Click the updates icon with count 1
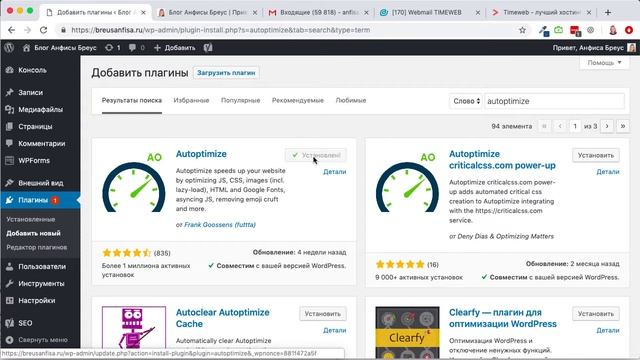Screen dimensions: 640x360 113,48
